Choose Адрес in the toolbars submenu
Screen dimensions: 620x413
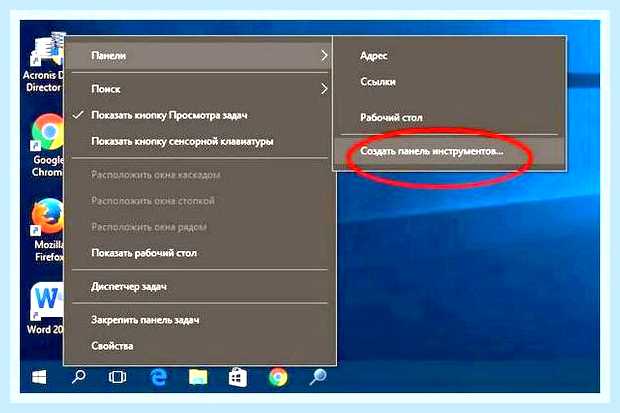[x=449, y=56]
